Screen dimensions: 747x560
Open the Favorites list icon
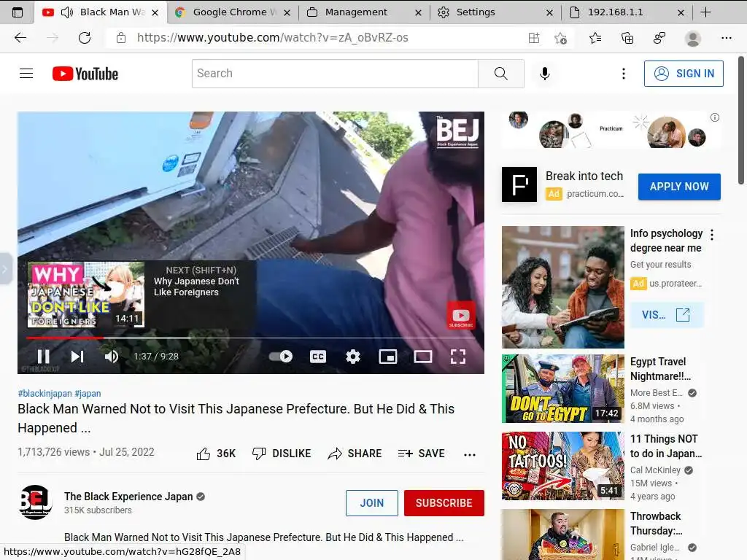(x=595, y=38)
